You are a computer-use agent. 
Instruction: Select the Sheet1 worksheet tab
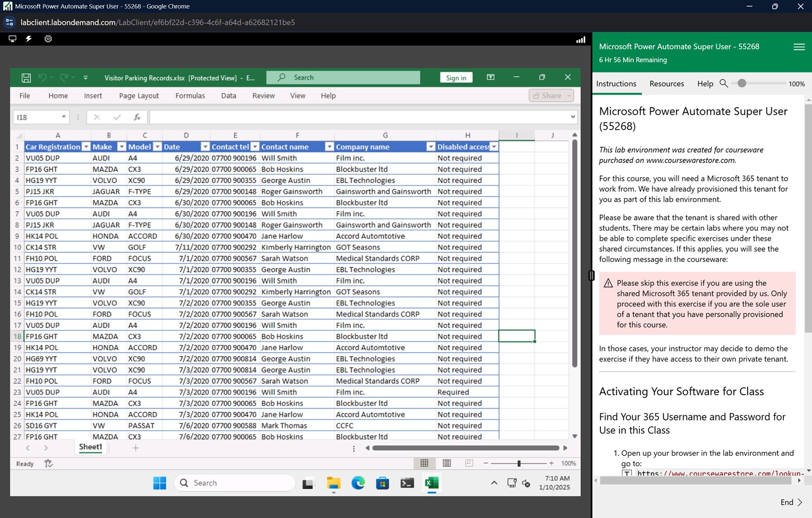click(x=90, y=447)
